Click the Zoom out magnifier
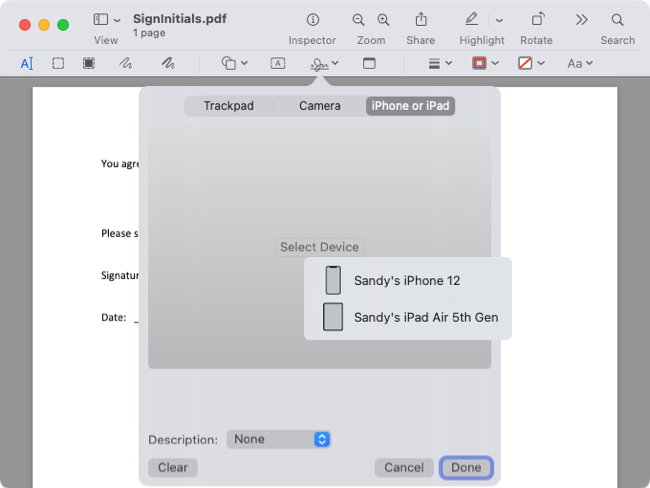The height and width of the screenshot is (488, 650). pos(358,19)
